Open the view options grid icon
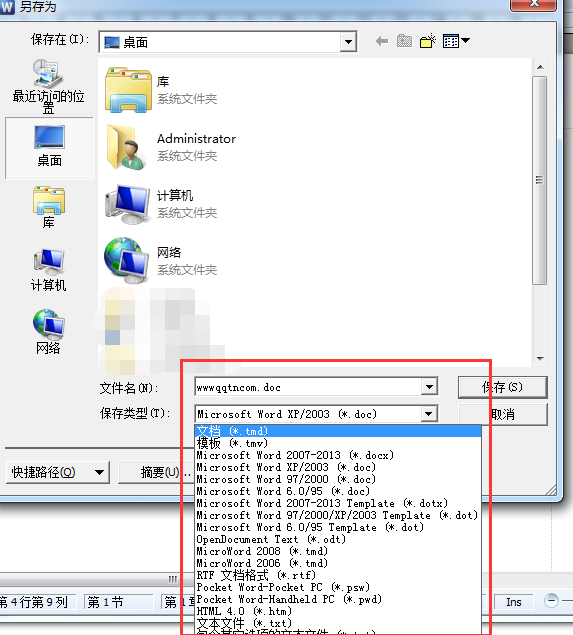 click(x=456, y=41)
